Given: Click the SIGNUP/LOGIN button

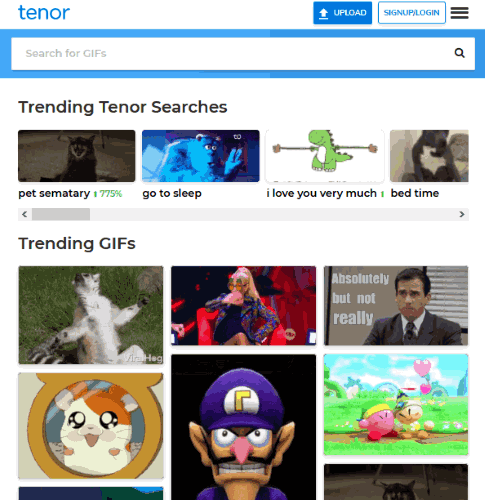Looking at the screenshot, I should 412,13.
